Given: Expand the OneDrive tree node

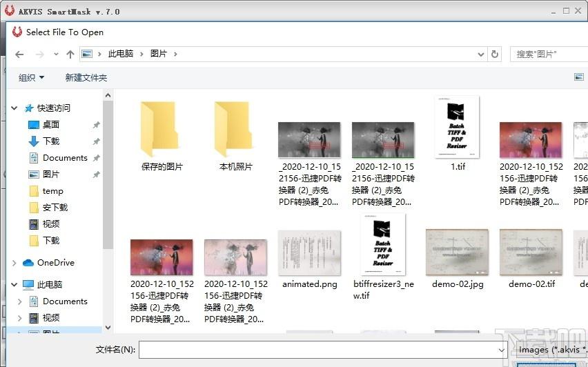Looking at the screenshot, I should (x=14, y=263).
